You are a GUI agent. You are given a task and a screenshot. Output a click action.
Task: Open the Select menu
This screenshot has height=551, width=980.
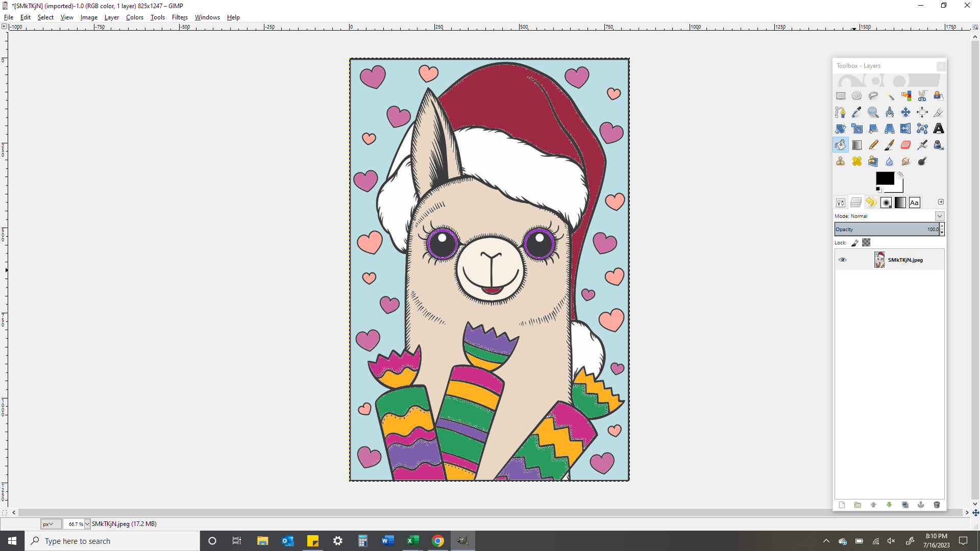(45, 17)
